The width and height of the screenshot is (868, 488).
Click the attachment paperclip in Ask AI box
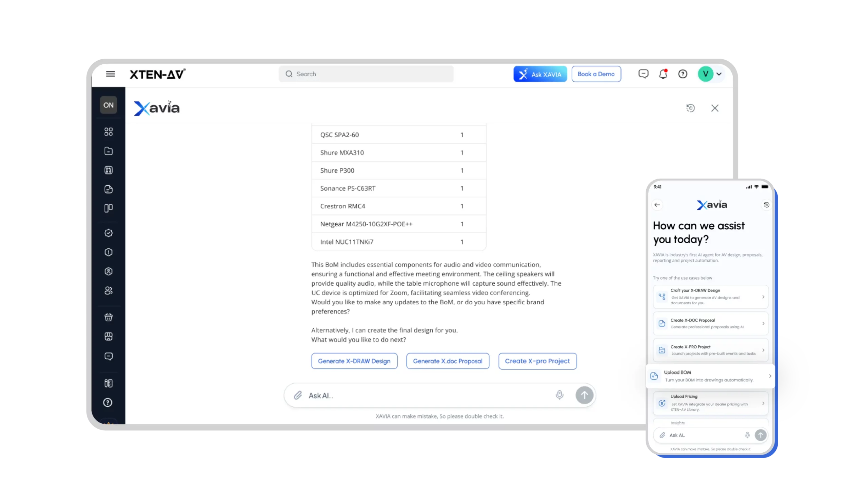click(x=297, y=395)
